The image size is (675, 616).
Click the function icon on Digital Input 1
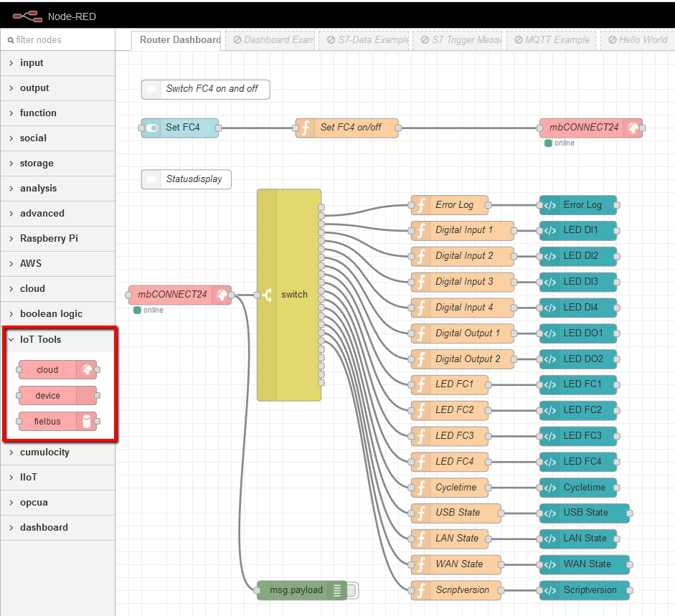click(x=422, y=230)
